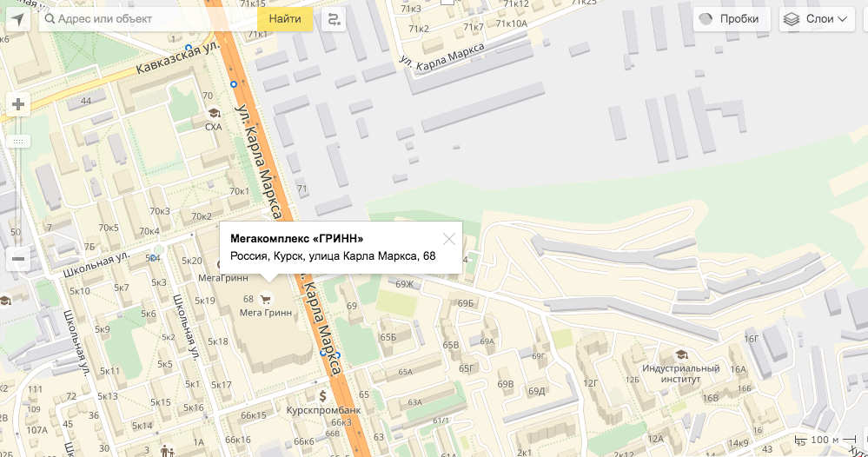Click the Мегакомплекс «ГРИНН» title text

pyautogui.click(x=296, y=239)
